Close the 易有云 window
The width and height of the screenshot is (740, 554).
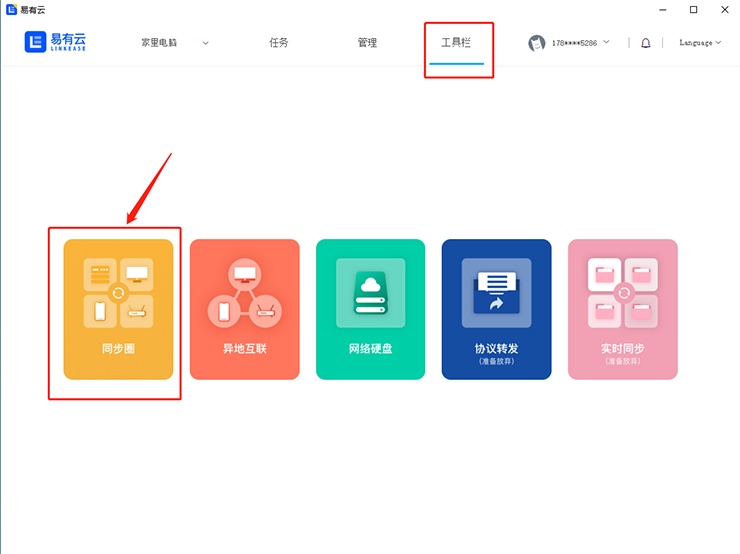[725, 9]
